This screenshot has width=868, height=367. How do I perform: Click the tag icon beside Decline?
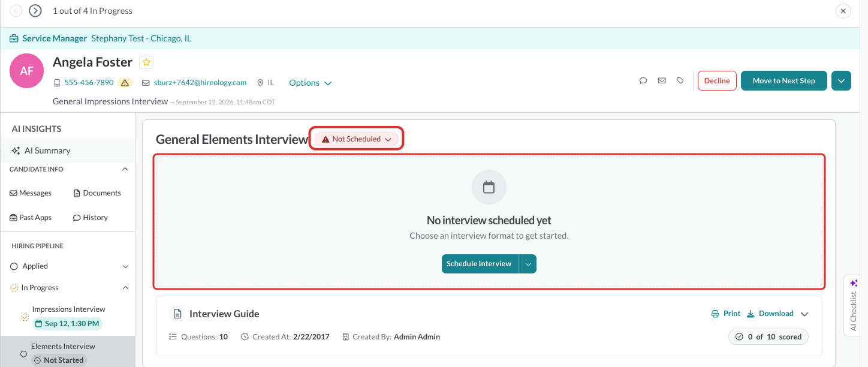pyautogui.click(x=680, y=80)
